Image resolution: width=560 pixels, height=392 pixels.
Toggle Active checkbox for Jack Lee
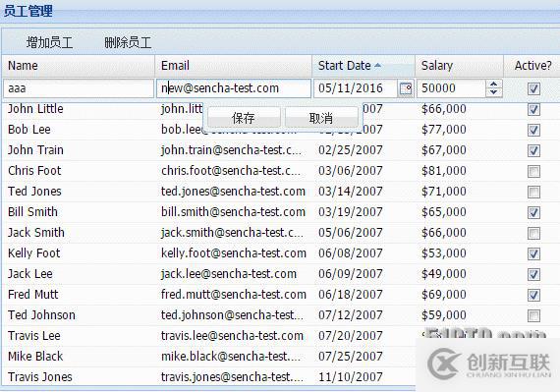[x=533, y=274]
